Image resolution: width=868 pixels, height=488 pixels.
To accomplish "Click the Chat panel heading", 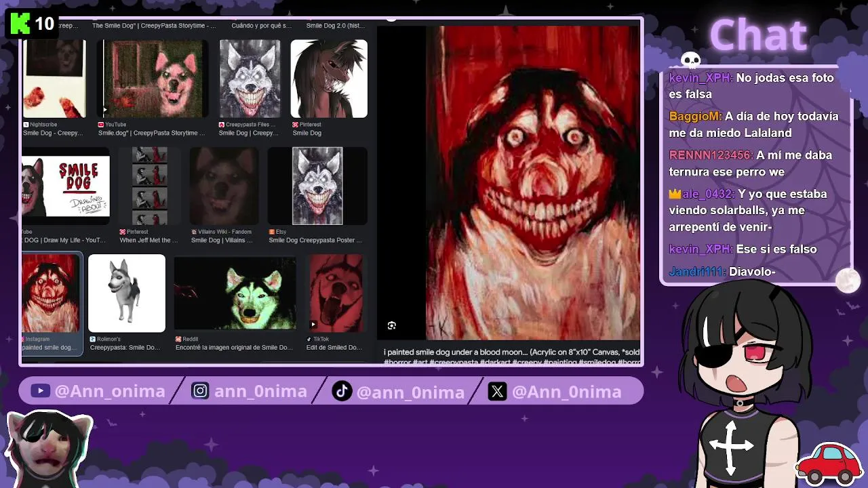I will pyautogui.click(x=758, y=34).
